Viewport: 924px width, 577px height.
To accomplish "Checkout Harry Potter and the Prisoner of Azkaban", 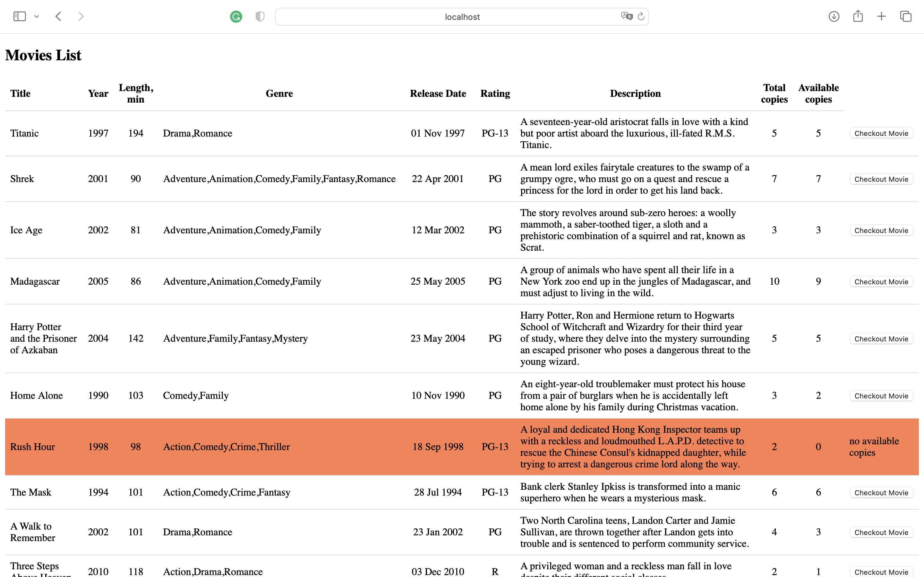I will [x=881, y=339].
